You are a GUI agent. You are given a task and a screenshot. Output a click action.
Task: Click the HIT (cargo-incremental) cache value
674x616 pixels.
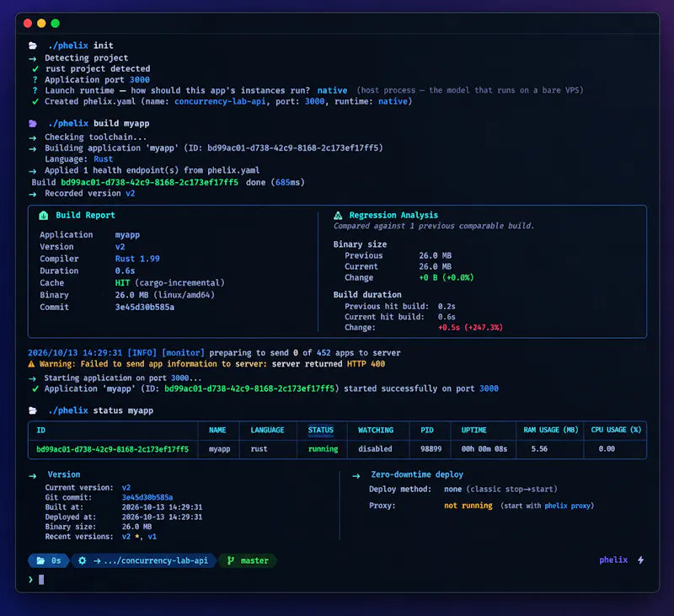(170, 283)
